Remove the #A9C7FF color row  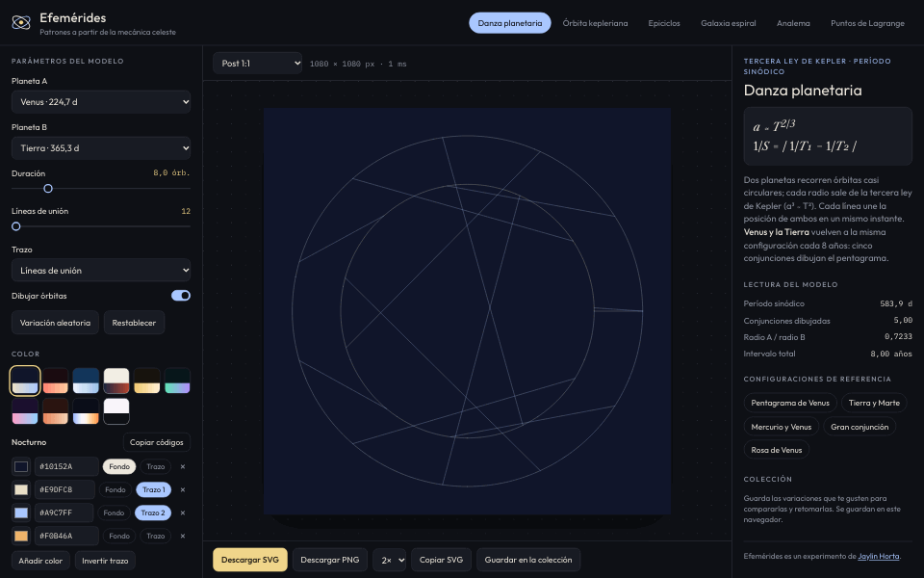pyautogui.click(x=183, y=513)
